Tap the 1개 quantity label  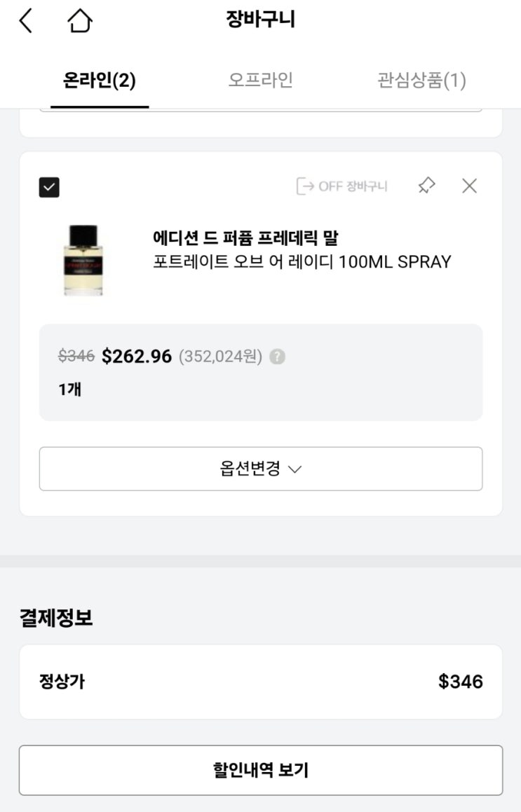coord(69,389)
